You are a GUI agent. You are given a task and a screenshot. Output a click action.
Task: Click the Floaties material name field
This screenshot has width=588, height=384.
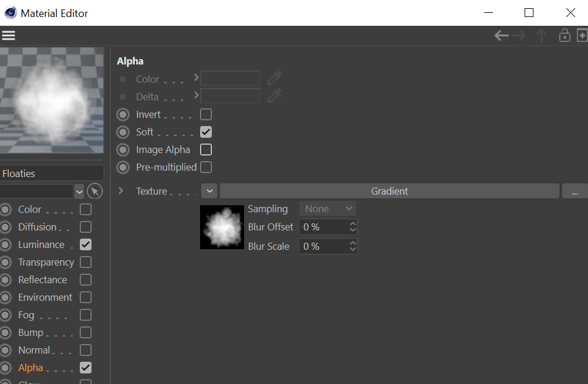pos(52,174)
